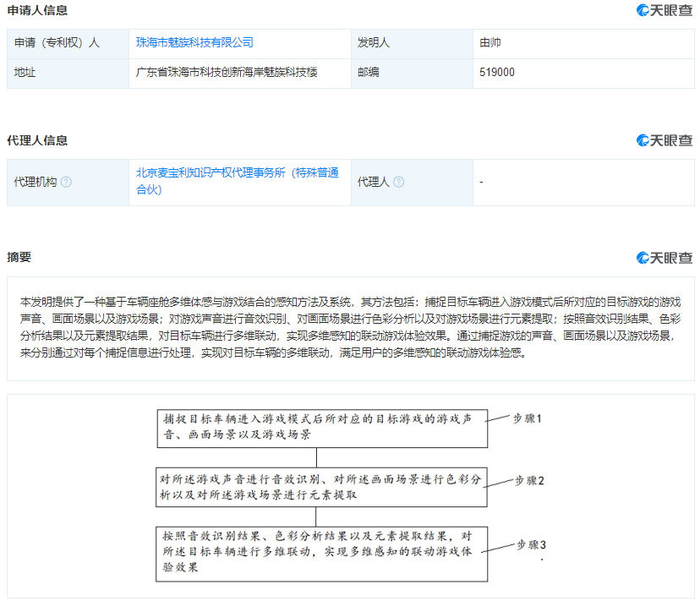The width and height of the screenshot is (700, 612).
Task: Select the inventor name 由帅
Action: click(490, 42)
